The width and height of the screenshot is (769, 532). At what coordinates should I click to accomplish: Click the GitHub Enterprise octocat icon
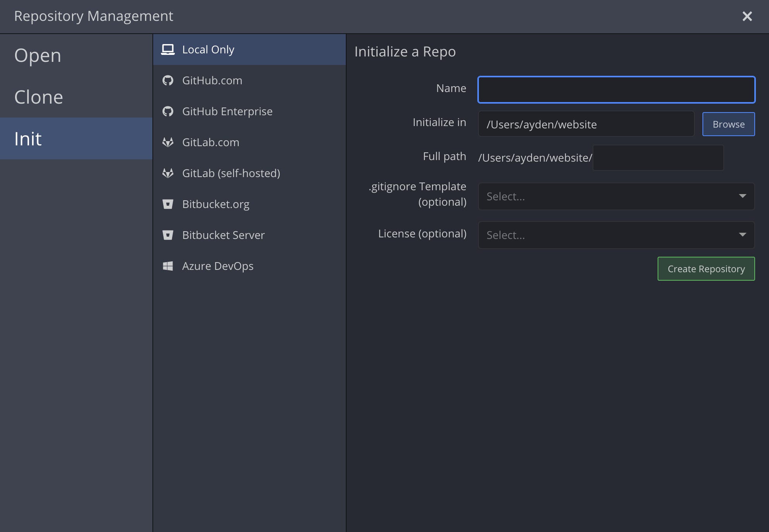[x=168, y=111]
